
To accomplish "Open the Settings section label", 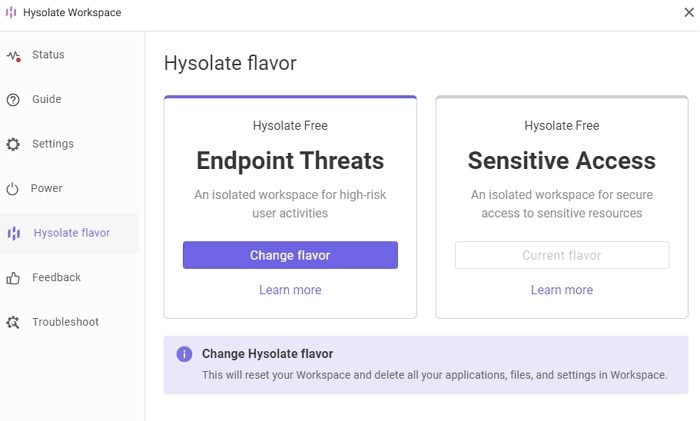I will coord(53,144).
